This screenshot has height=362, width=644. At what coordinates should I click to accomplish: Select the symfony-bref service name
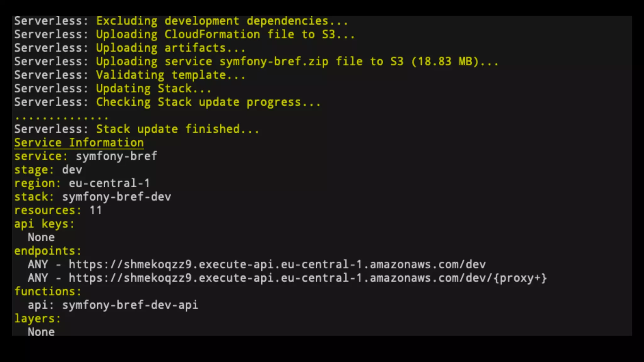click(116, 156)
